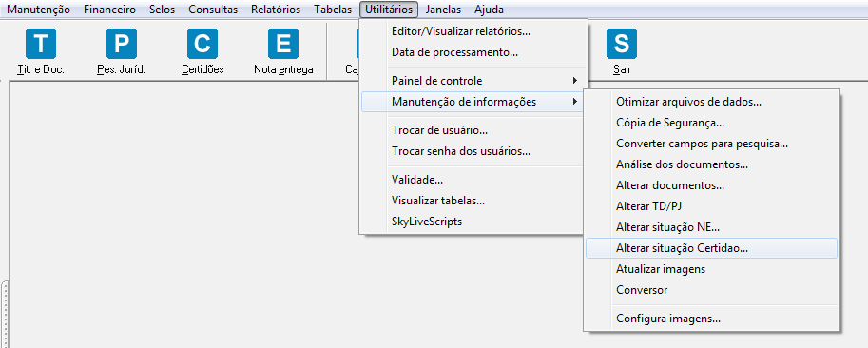Expand the Painel de controle submenu
This screenshot has width=868, height=348.
473,81
